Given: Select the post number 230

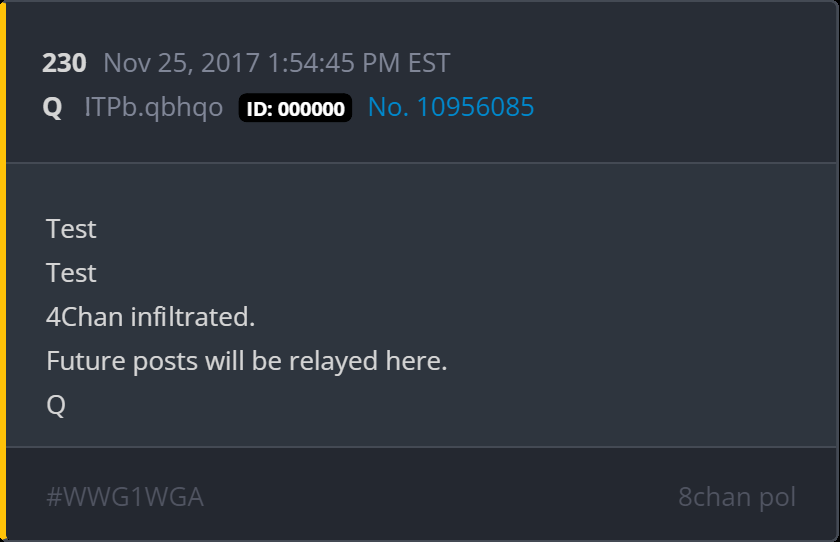Looking at the screenshot, I should [x=64, y=63].
